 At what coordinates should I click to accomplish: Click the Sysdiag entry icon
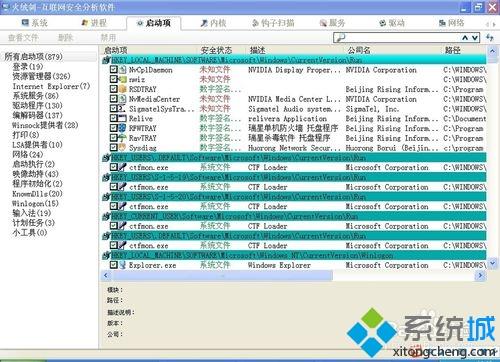point(123,147)
